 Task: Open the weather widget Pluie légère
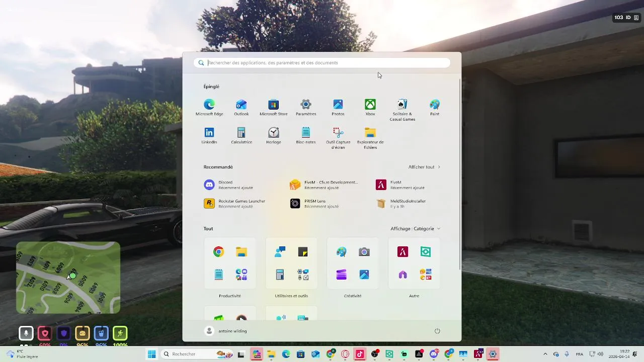pos(22,354)
